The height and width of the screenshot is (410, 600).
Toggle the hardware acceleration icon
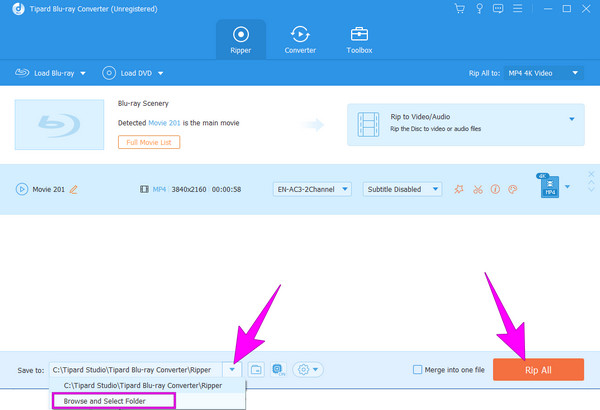point(279,370)
